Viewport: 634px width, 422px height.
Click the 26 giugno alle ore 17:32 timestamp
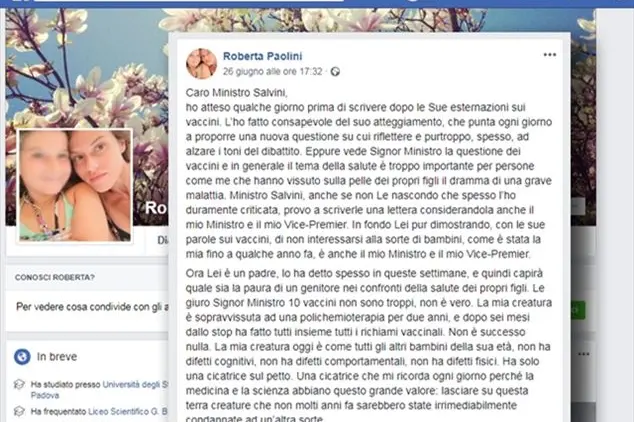(273, 72)
